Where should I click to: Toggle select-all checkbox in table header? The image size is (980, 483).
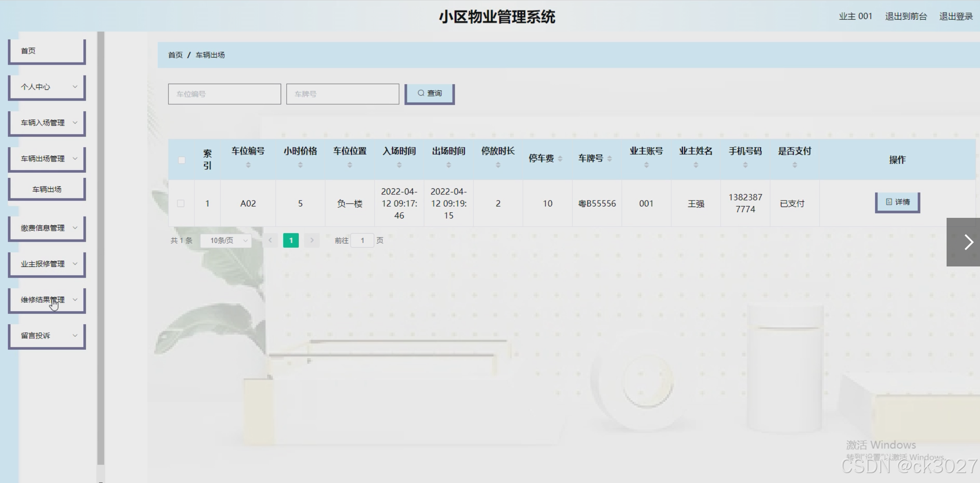182,160
